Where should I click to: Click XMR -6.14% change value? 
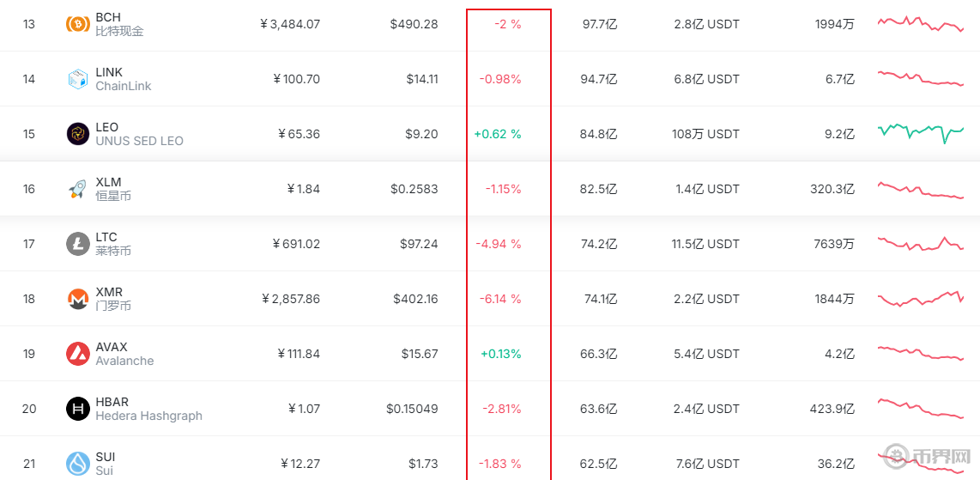[x=500, y=299]
